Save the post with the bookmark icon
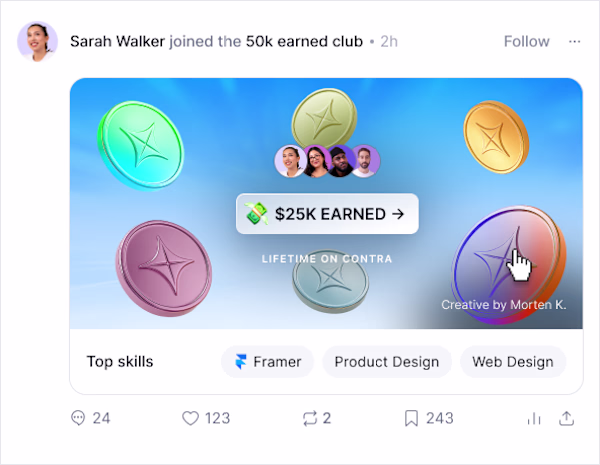This screenshot has width=600, height=465. 411,418
